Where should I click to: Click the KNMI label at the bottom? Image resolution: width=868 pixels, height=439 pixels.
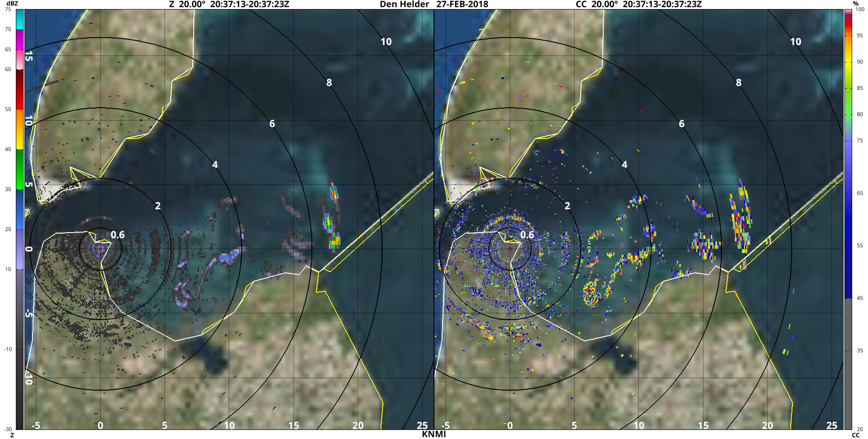(434, 434)
